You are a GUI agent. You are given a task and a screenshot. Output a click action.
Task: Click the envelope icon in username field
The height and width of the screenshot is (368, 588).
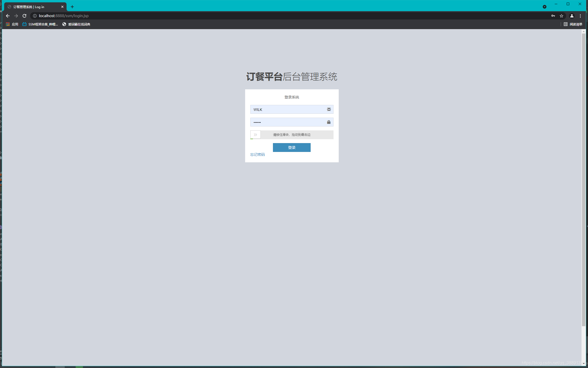pos(328,109)
